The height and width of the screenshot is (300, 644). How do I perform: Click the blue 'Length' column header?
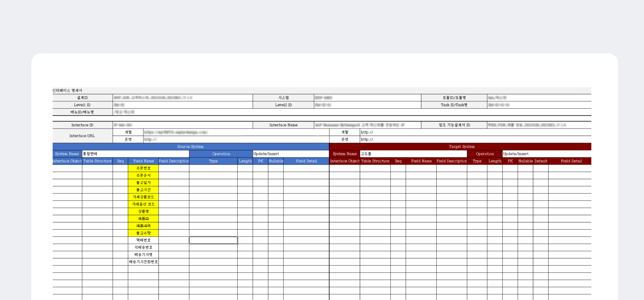pos(245,161)
